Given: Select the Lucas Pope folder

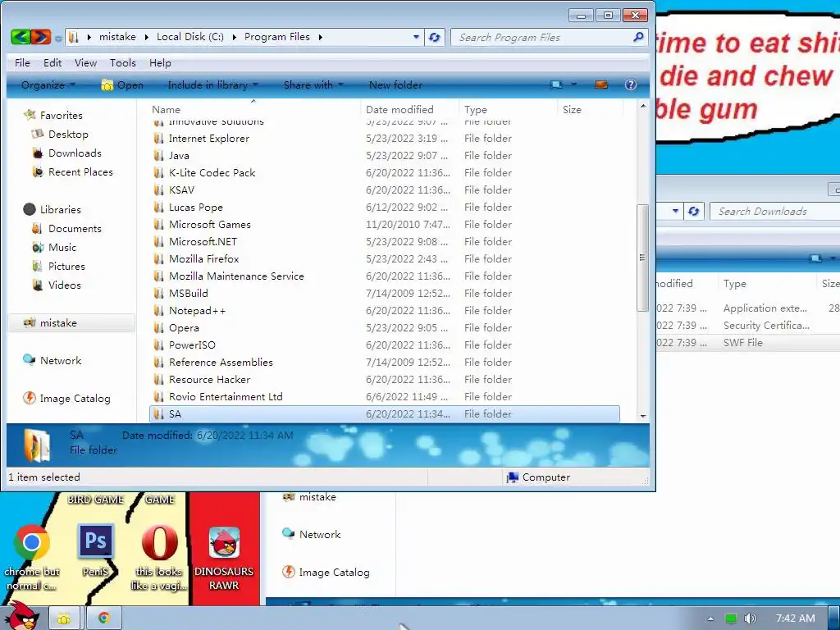Looking at the screenshot, I should point(384,208).
